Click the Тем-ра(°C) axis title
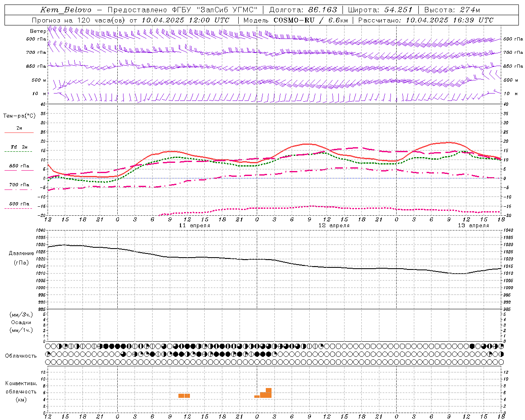525x420 pixels. click(19, 116)
